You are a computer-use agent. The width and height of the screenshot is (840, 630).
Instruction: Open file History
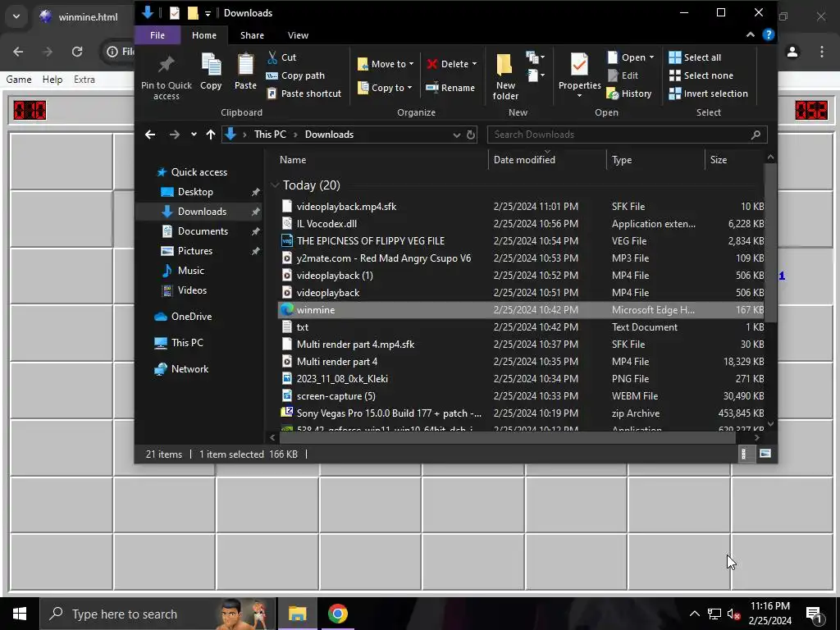[629, 94]
